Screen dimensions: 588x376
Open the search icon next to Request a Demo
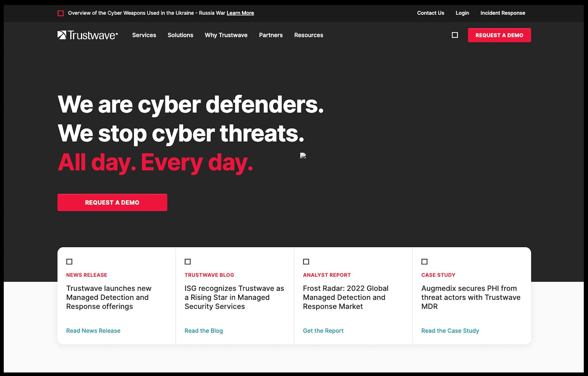455,35
